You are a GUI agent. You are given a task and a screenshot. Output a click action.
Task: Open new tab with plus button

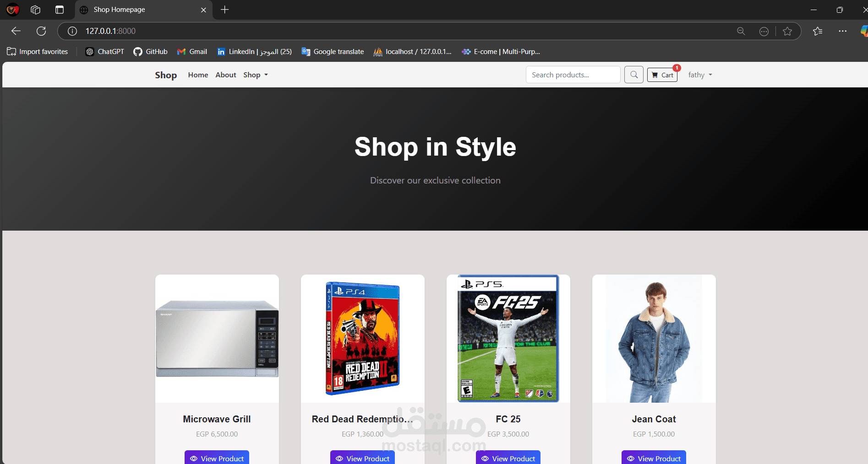[x=224, y=10]
